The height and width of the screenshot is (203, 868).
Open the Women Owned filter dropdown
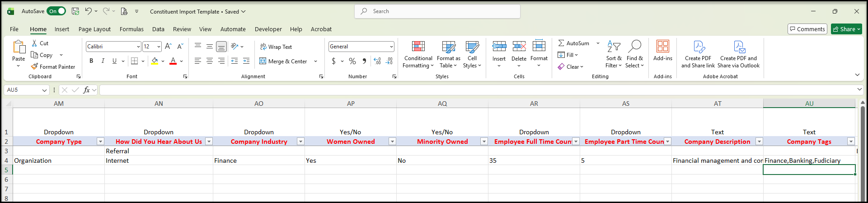click(392, 142)
